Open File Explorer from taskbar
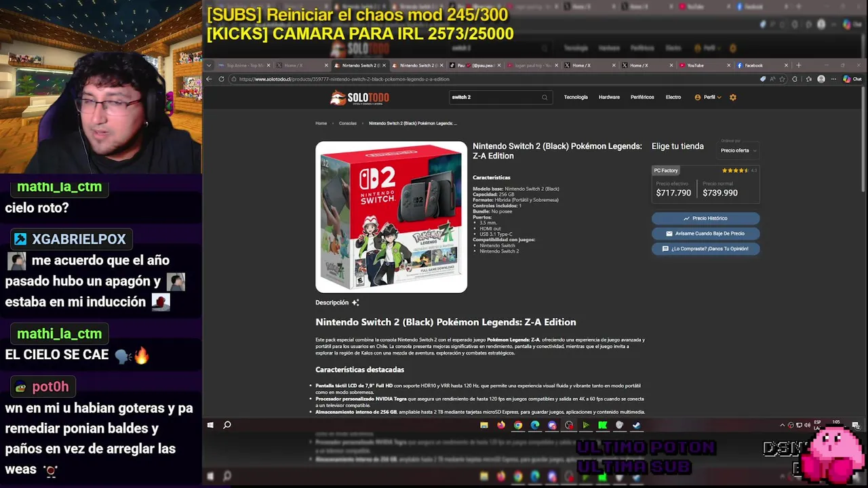Viewport: 868px width, 488px height. click(484, 425)
